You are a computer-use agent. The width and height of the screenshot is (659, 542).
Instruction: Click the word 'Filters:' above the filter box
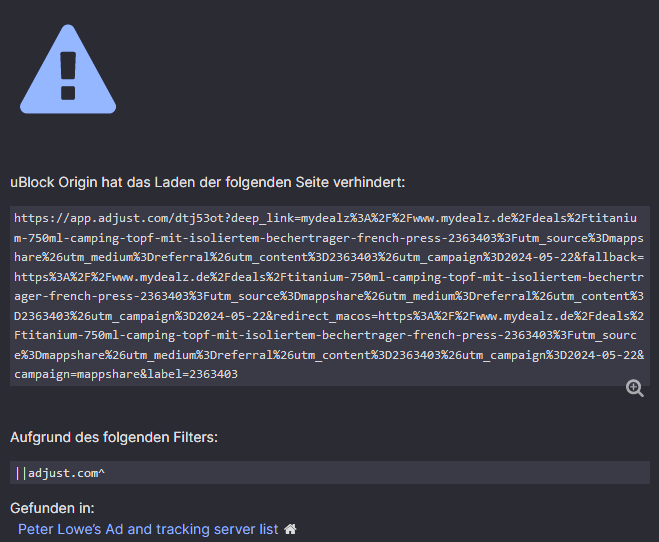(x=190, y=437)
